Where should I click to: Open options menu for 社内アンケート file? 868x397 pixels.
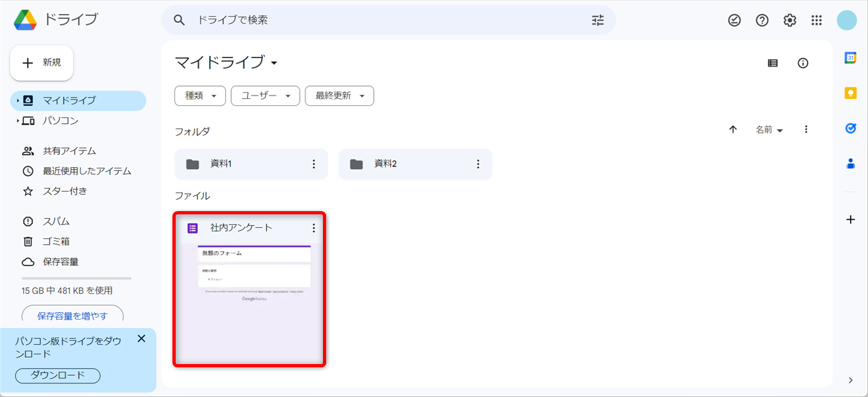pyautogui.click(x=314, y=228)
